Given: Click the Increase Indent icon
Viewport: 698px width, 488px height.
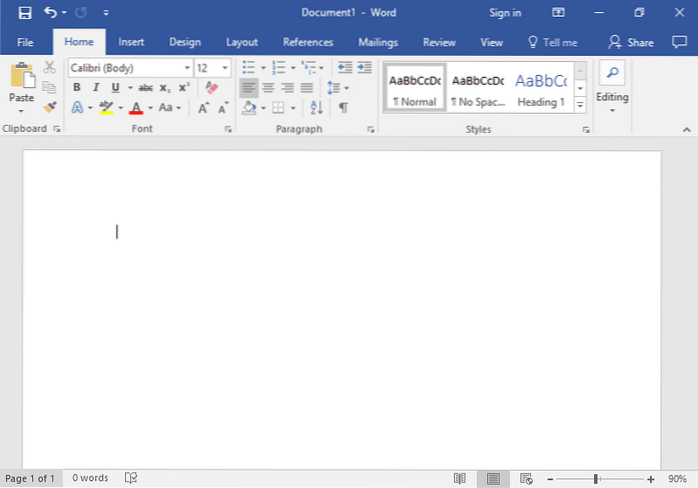Looking at the screenshot, I should pyautogui.click(x=362, y=68).
